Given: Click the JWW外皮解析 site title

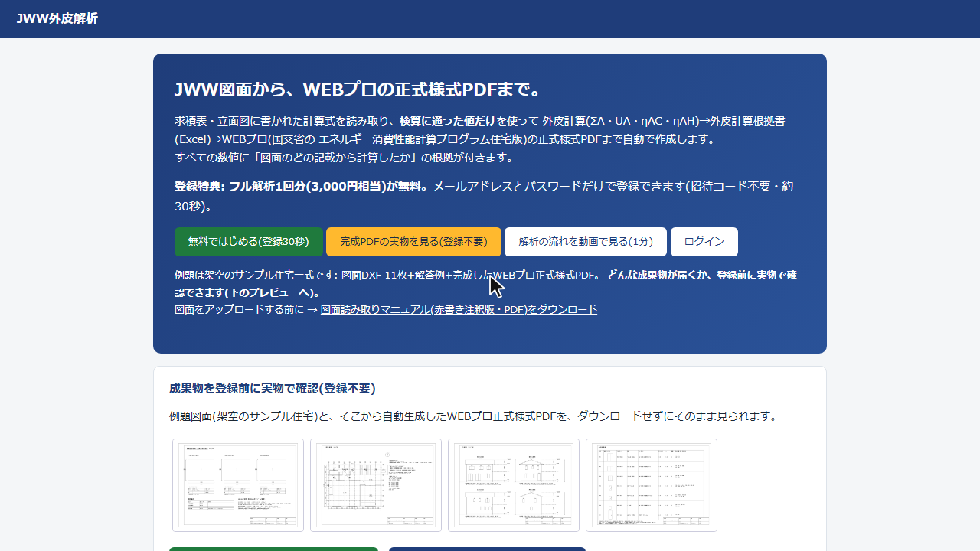Looking at the screenshot, I should coord(57,18).
